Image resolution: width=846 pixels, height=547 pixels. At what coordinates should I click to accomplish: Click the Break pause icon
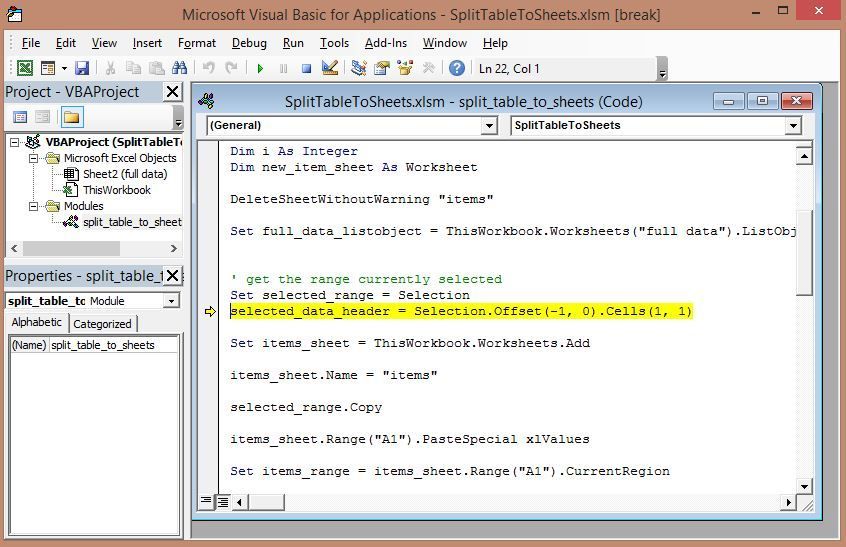(x=283, y=69)
